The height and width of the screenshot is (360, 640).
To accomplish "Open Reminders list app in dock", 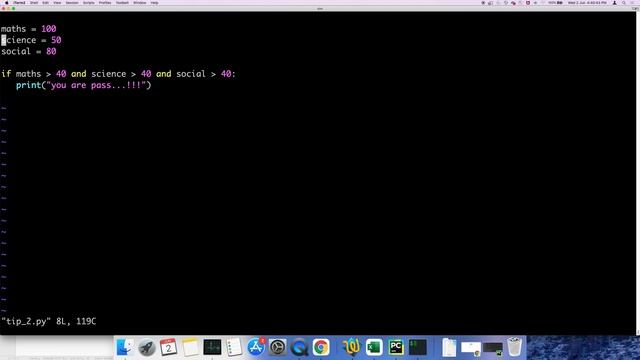I will pos(234,347).
